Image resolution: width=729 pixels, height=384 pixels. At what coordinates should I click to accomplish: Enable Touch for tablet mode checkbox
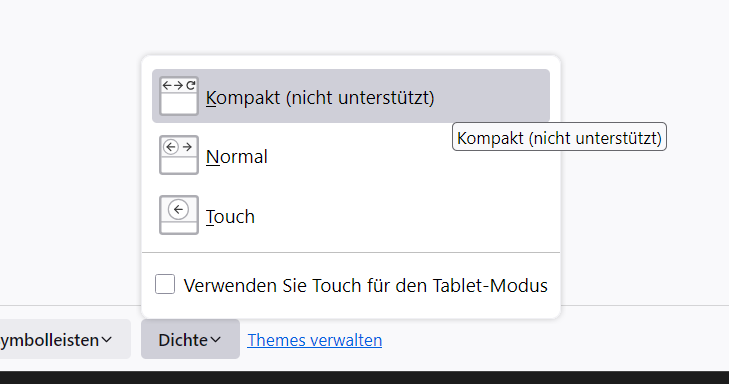[165, 284]
